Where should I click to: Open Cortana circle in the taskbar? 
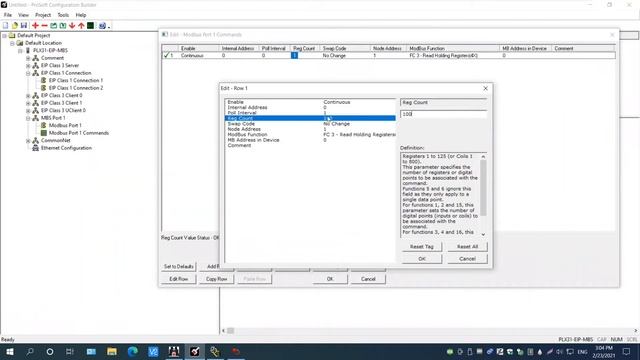(50, 351)
